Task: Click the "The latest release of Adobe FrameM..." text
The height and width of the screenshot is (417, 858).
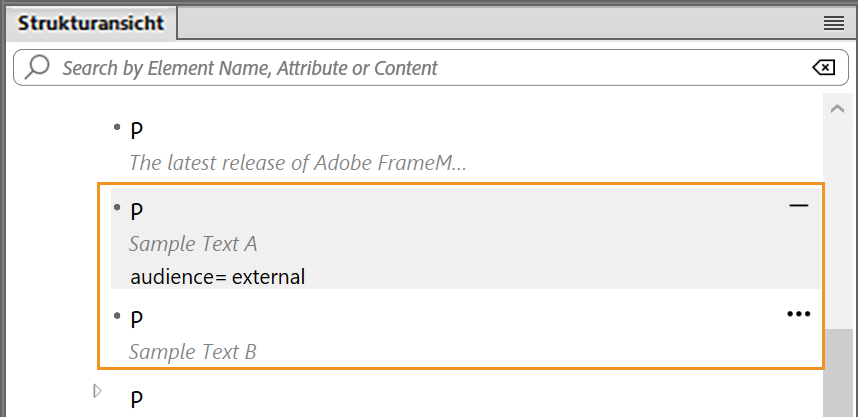Action: pyautogui.click(x=298, y=162)
